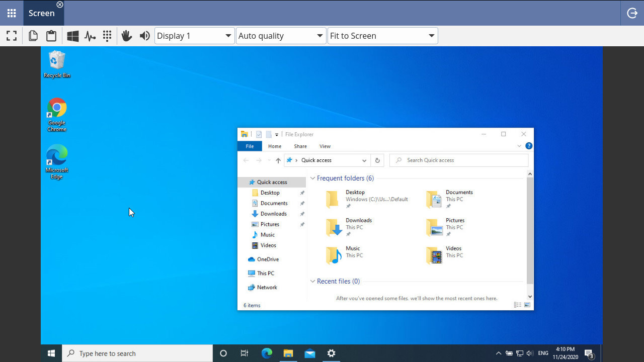Click the fullscreen icon in the viewer toolbar

[x=11, y=35]
